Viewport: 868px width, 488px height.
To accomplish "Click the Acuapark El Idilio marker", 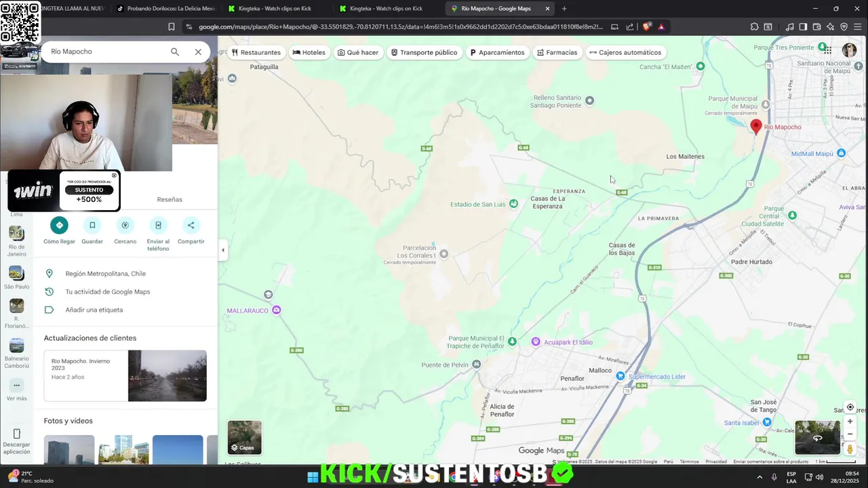I will coord(536,342).
